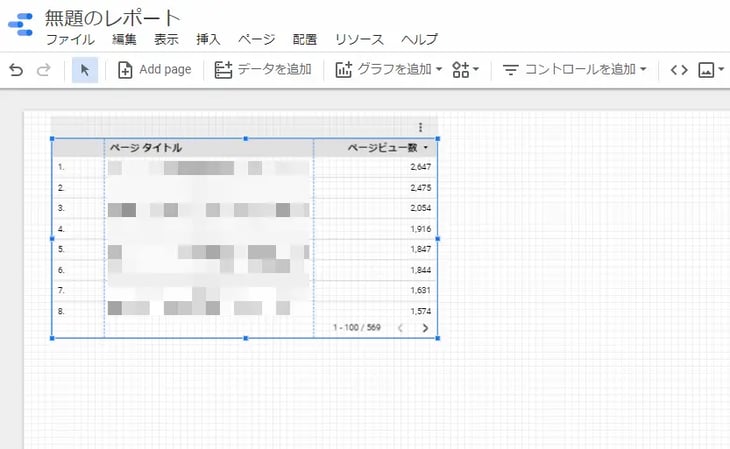The width and height of the screenshot is (730, 449).
Task: Click the URL embed code icon
Action: pyautogui.click(x=679, y=70)
